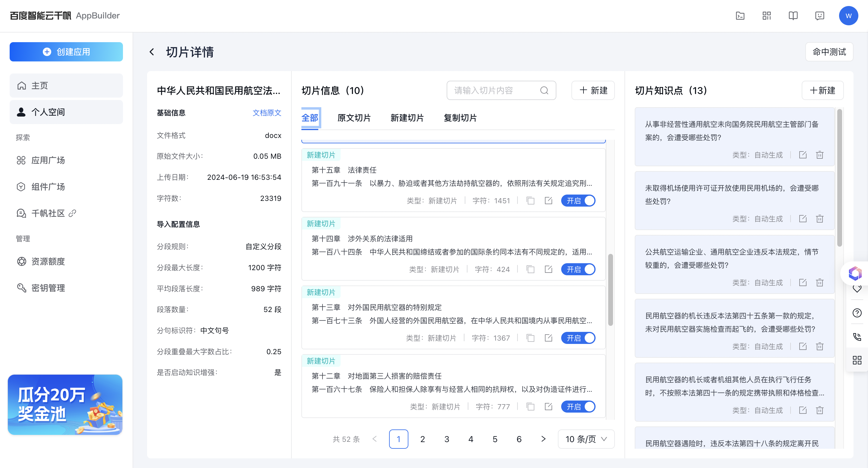Open 资源额度 in the sidebar
This screenshot has height=468, width=868.
(x=66, y=262)
